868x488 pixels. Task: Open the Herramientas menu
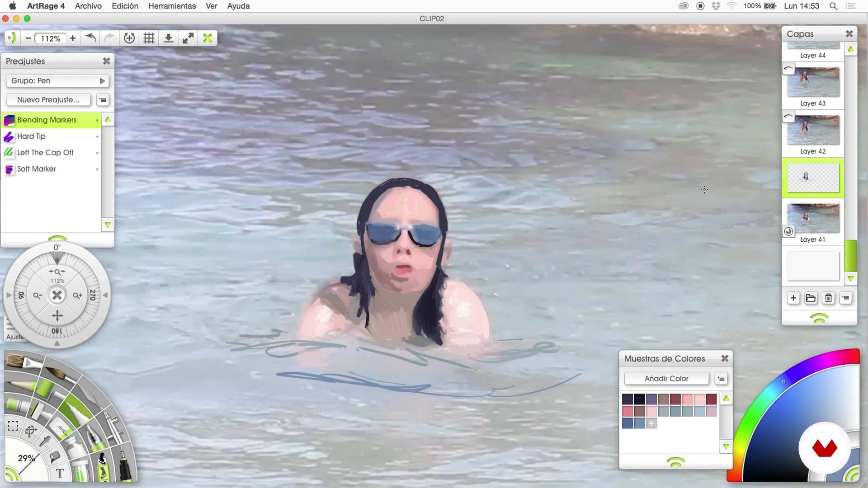tap(172, 6)
